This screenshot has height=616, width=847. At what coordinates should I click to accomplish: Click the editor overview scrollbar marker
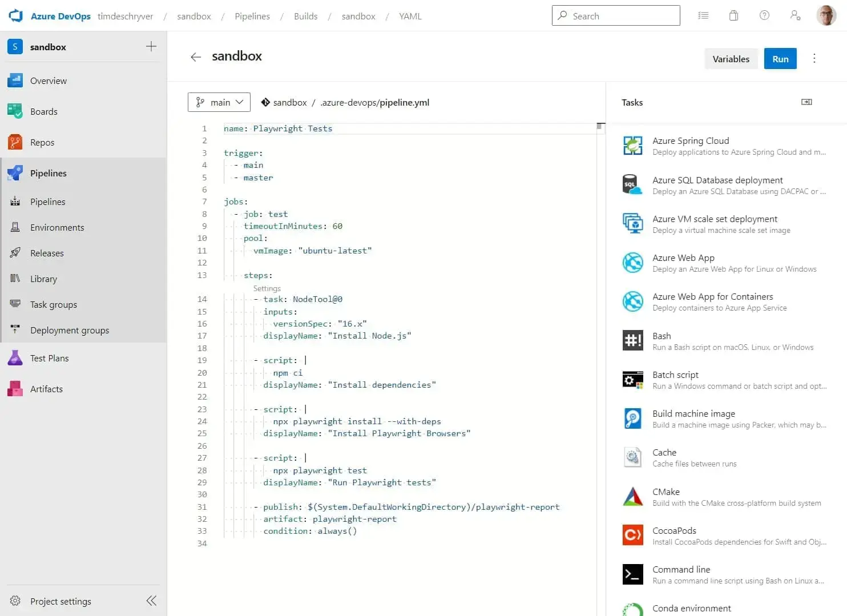tap(600, 126)
